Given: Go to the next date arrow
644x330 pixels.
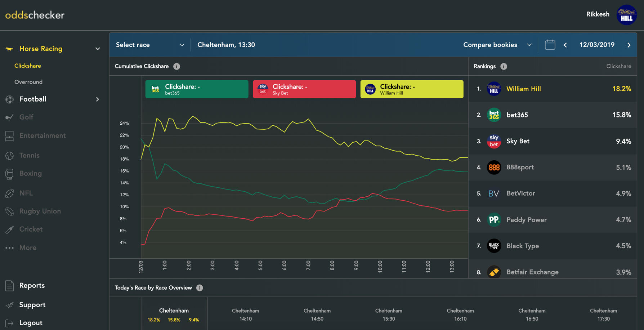Looking at the screenshot, I should pyautogui.click(x=629, y=45).
